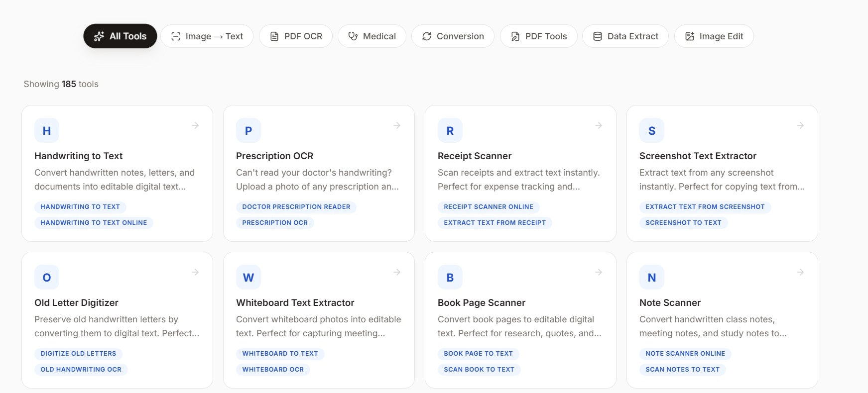The width and height of the screenshot is (868, 393).
Task: Click the R icon on Receipt Scanner card
Action: coord(450,131)
